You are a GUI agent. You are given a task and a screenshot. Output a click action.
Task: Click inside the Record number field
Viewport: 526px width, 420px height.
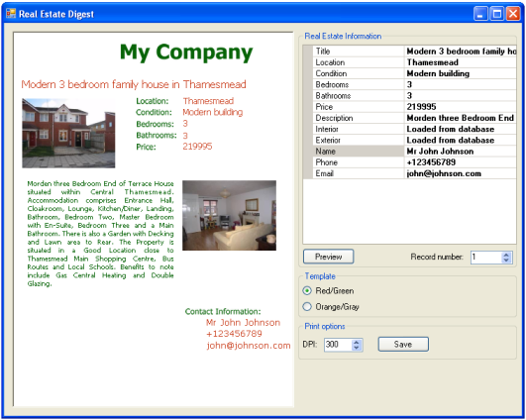pos(486,258)
